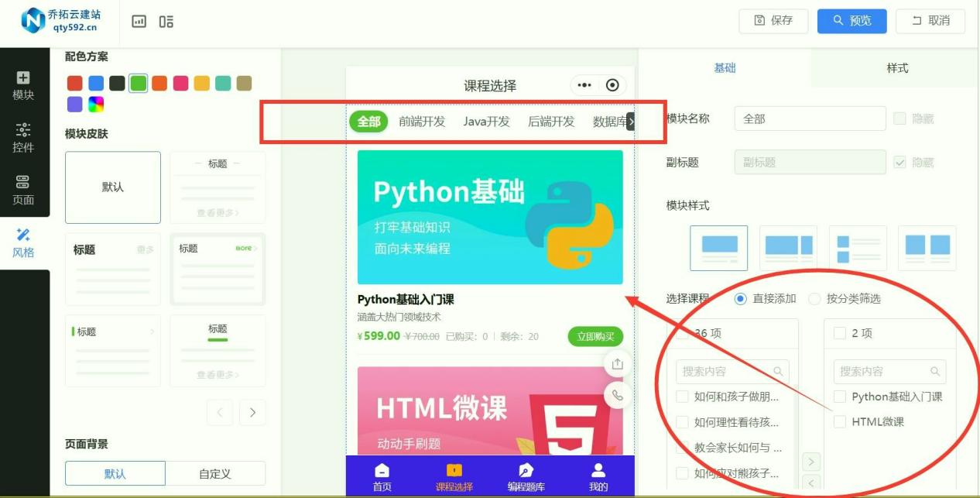Click the phone call floating icon
Viewport: 980px width, 498px height.
click(617, 395)
